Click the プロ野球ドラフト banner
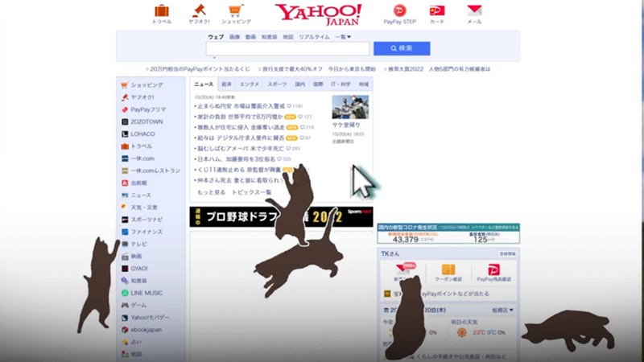The width and height of the screenshot is (644, 362). (281, 216)
